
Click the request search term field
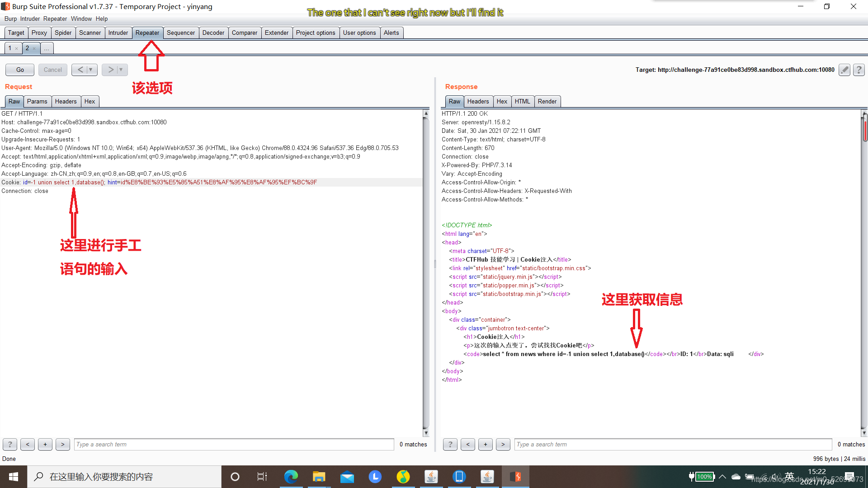(234, 445)
